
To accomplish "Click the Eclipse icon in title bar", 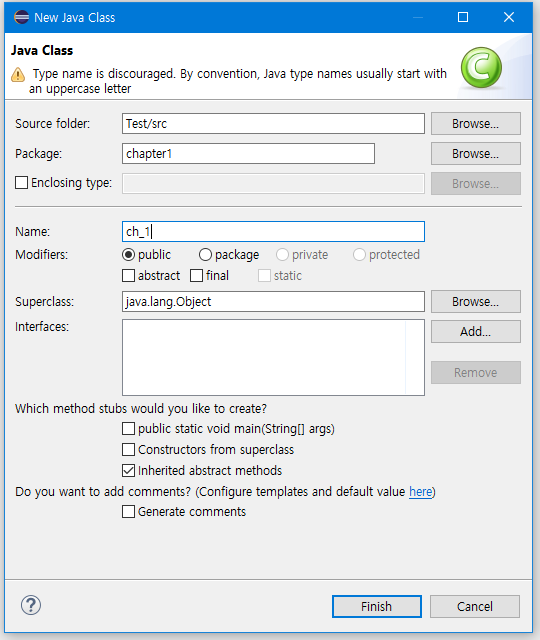I will click(21, 17).
